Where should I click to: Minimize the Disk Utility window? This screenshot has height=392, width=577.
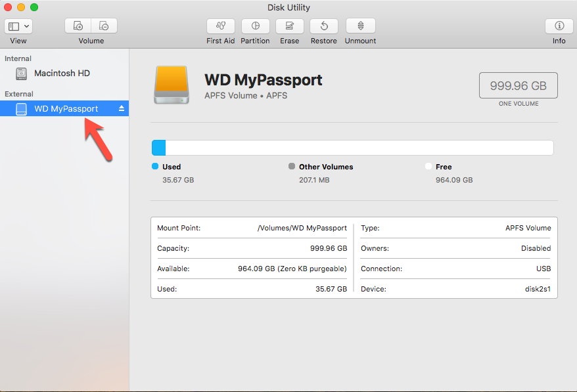pos(21,7)
